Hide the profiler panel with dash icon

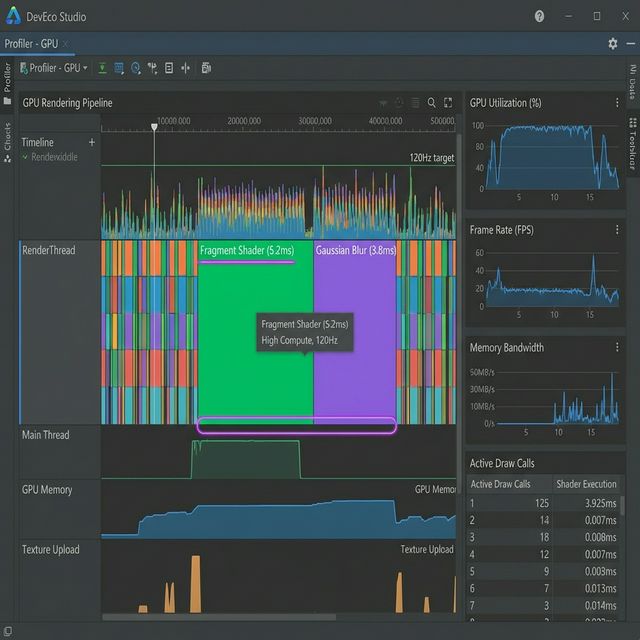[631, 44]
